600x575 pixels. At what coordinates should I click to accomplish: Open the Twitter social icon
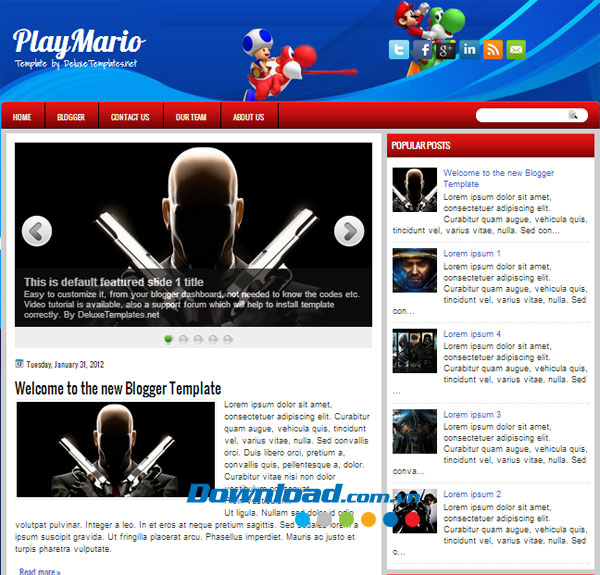[x=399, y=50]
